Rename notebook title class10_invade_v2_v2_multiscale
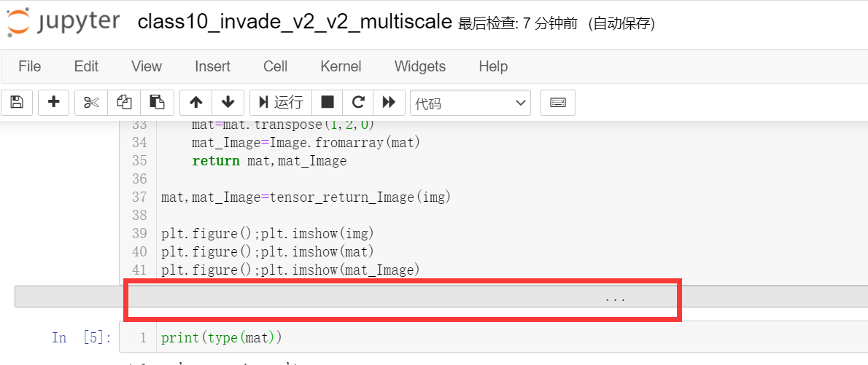 pos(295,22)
